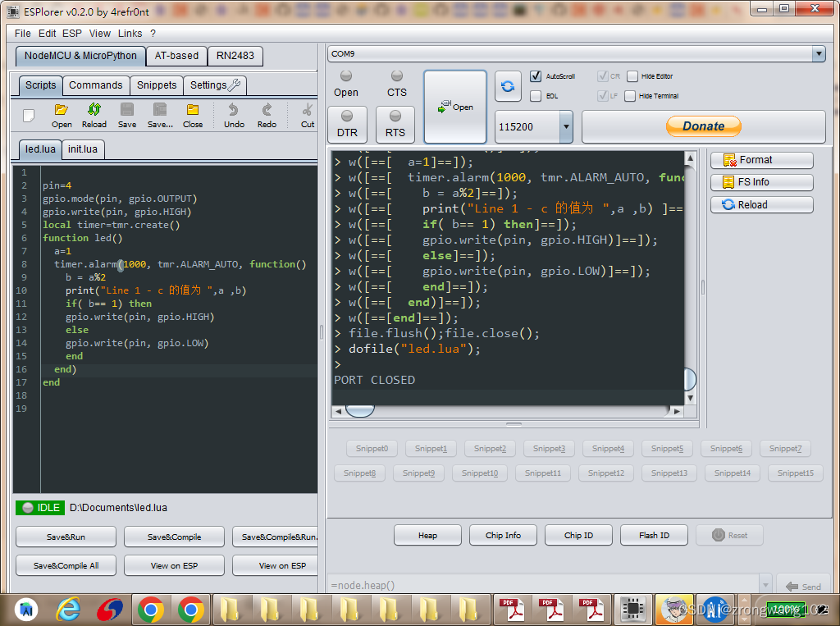
Task: Click the Close file toolbar icon
Action: coord(193,116)
